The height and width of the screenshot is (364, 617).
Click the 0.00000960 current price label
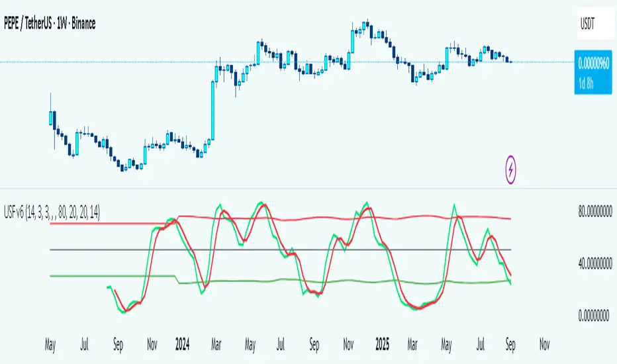tap(593, 66)
